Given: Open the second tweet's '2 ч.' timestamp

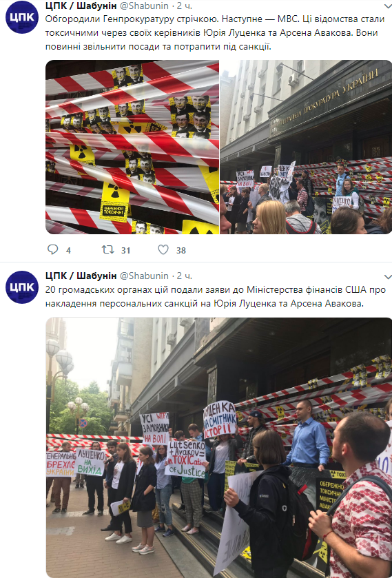Looking at the screenshot, I should click(185, 276).
